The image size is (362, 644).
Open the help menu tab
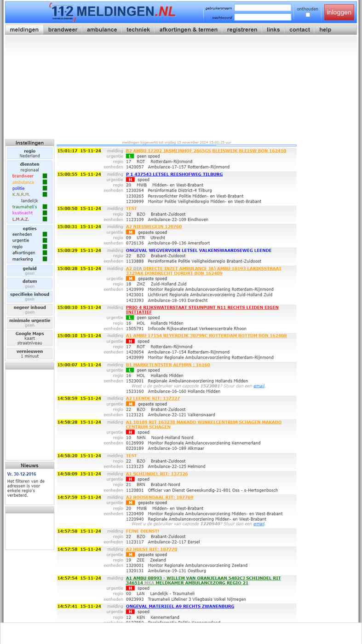click(x=325, y=29)
